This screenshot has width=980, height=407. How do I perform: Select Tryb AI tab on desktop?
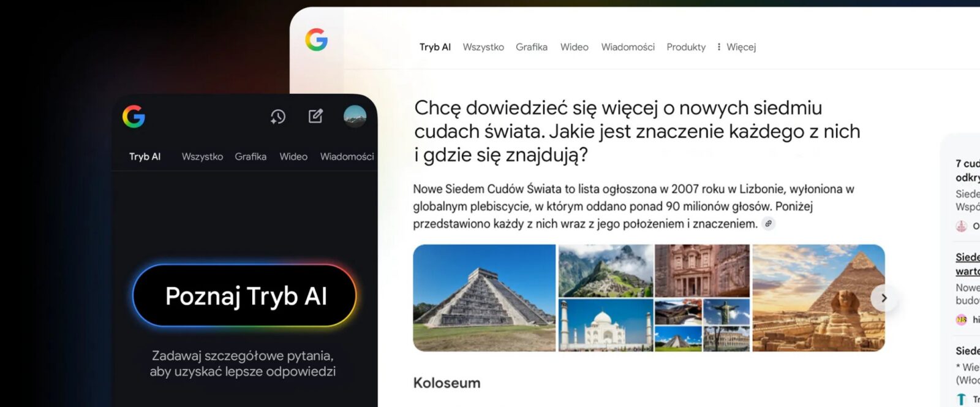click(x=435, y=47)
